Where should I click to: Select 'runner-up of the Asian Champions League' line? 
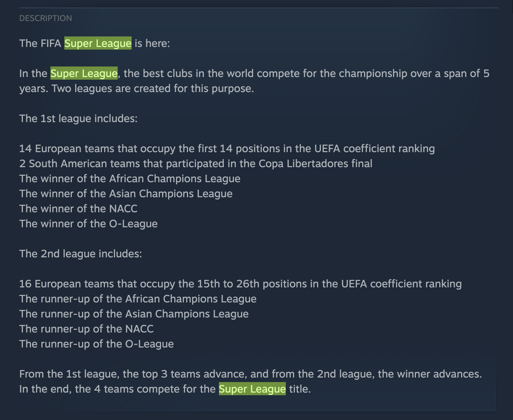coord(134,314)
